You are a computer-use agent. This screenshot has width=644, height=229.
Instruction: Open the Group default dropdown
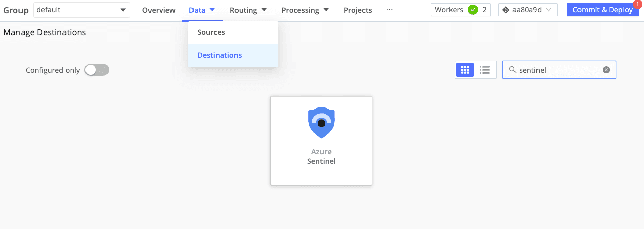click(x=81, y=10)
